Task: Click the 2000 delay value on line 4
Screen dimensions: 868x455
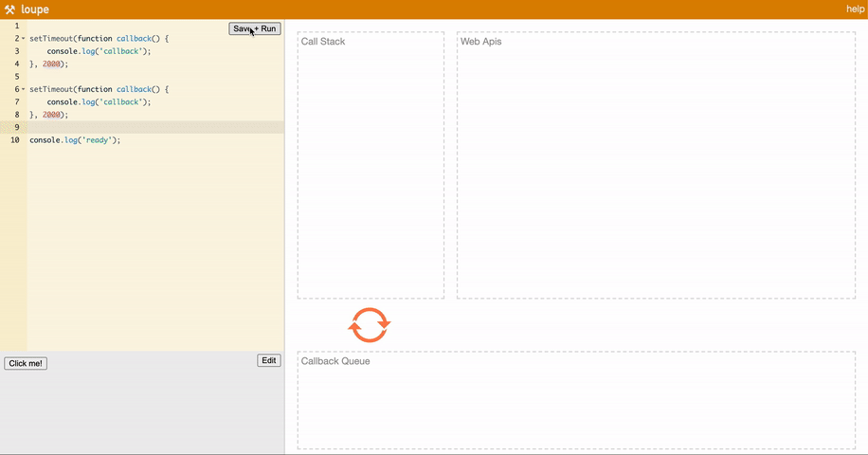Action: pos(51,64)
